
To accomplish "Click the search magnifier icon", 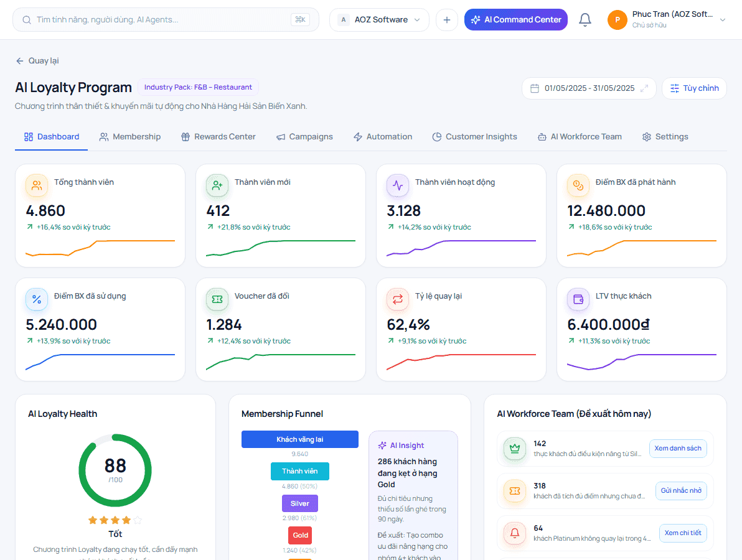I will click(x=27, y=20).
